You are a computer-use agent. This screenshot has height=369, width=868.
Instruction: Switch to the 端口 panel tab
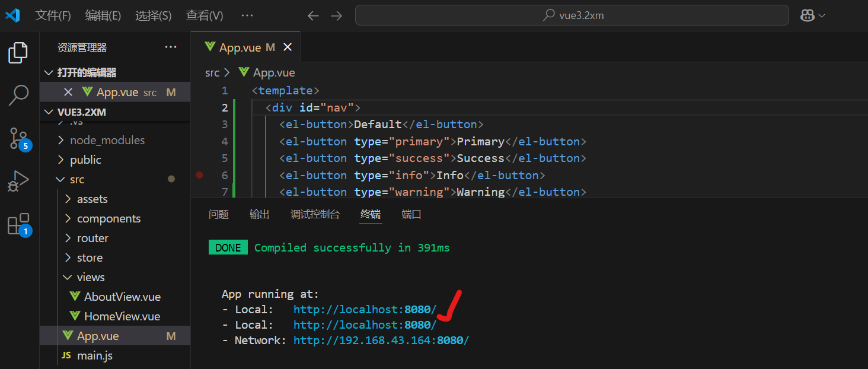411,214
